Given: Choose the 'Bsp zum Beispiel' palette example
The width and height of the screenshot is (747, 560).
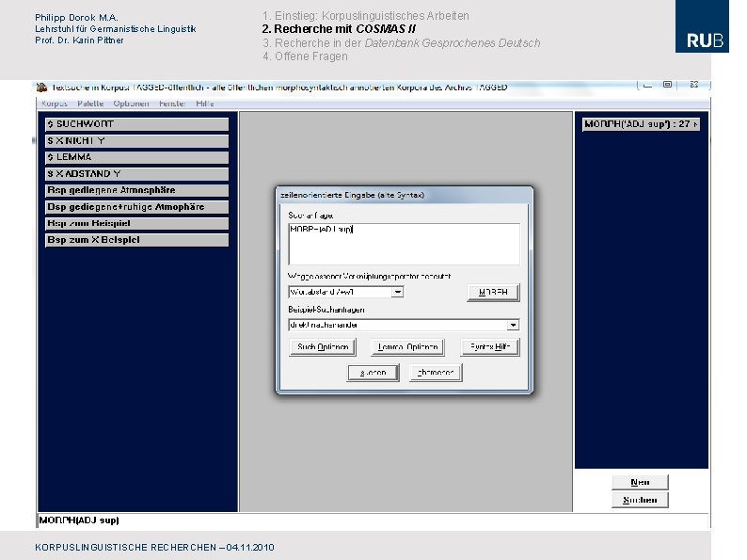Looking at the screenshot, I should click(x=136, y=223).
